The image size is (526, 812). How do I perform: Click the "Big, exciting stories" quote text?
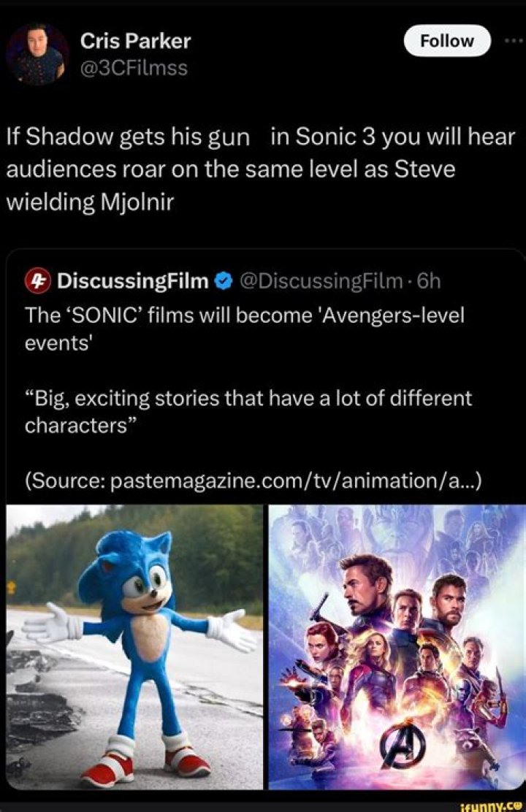(248, 412)
